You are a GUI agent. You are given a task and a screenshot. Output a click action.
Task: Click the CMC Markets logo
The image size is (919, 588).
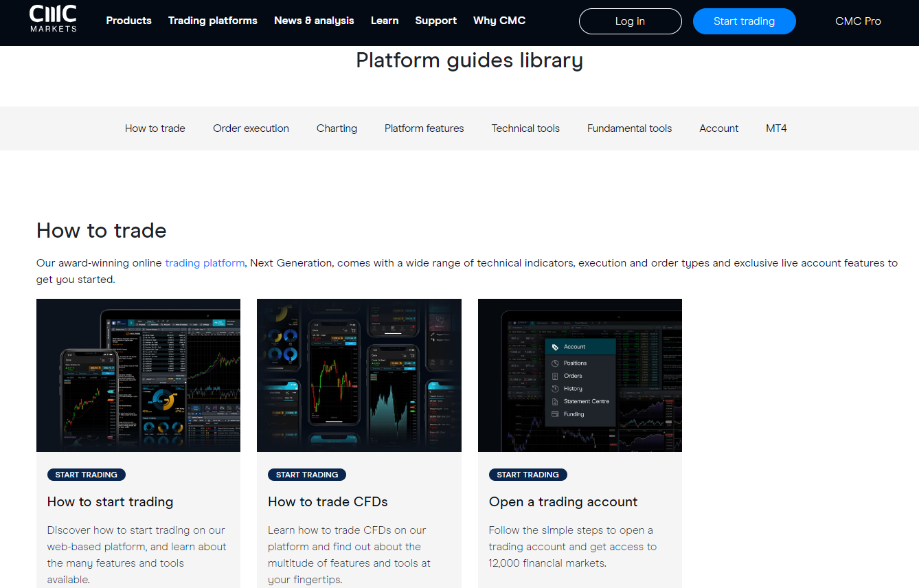(53, 19)
